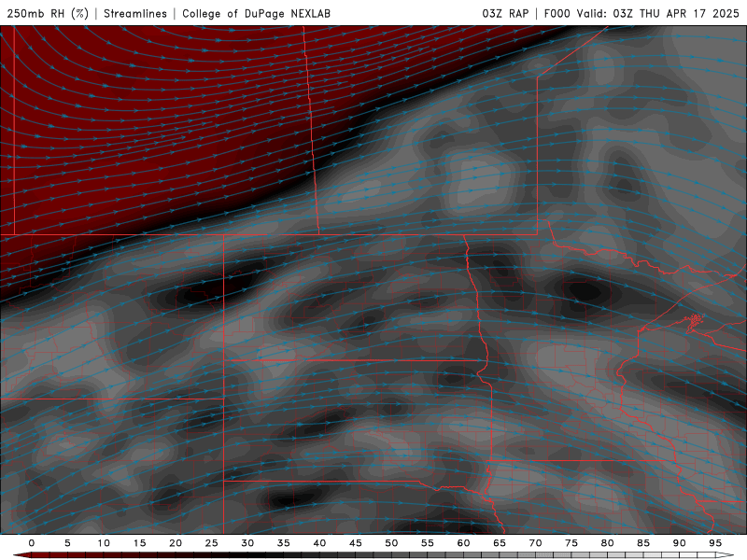Click the 55 label on humidity scale

point(428,543)
